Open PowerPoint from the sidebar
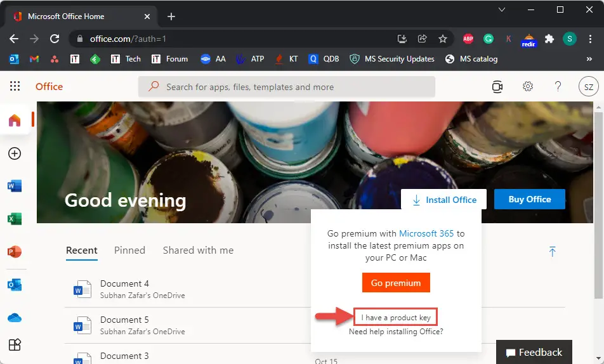604x364 pixels. pos(15,252)
